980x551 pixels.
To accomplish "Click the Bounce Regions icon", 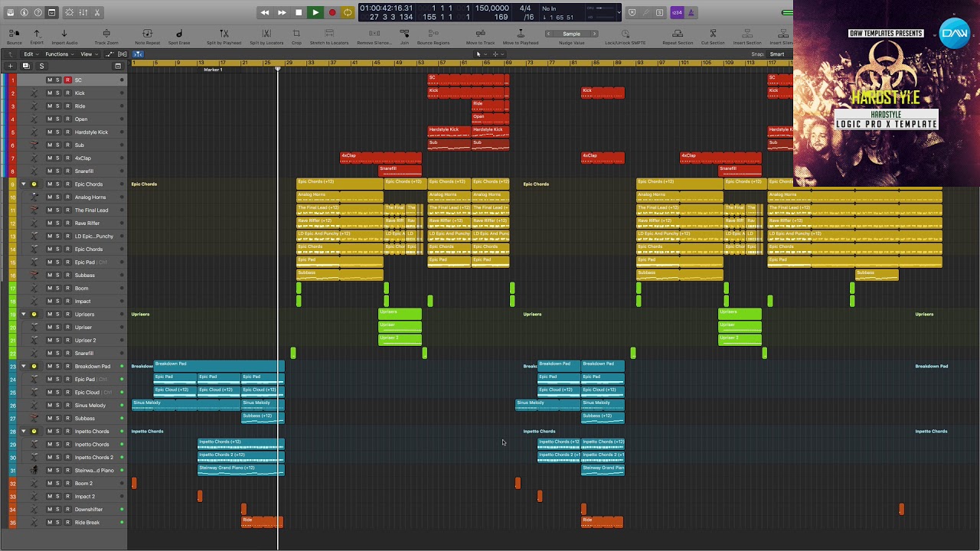I will (433, 34).
